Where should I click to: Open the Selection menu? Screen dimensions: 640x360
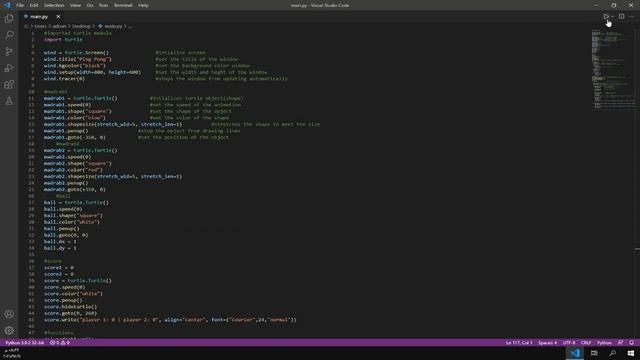tap(54, 5)
